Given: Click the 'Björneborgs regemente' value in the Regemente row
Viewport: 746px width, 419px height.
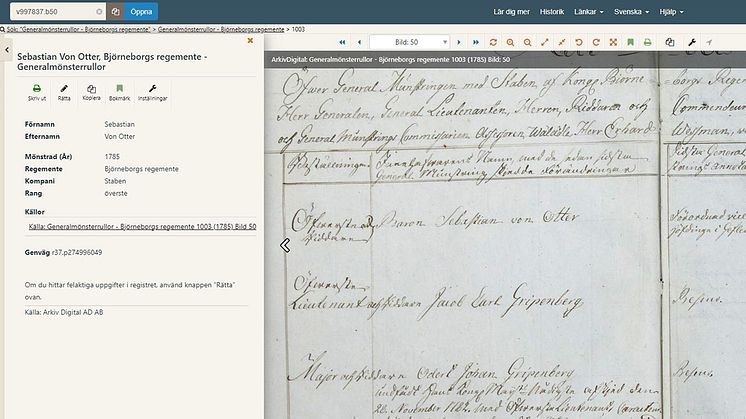Looking at the screenshot, I should [x=141, y=169].
